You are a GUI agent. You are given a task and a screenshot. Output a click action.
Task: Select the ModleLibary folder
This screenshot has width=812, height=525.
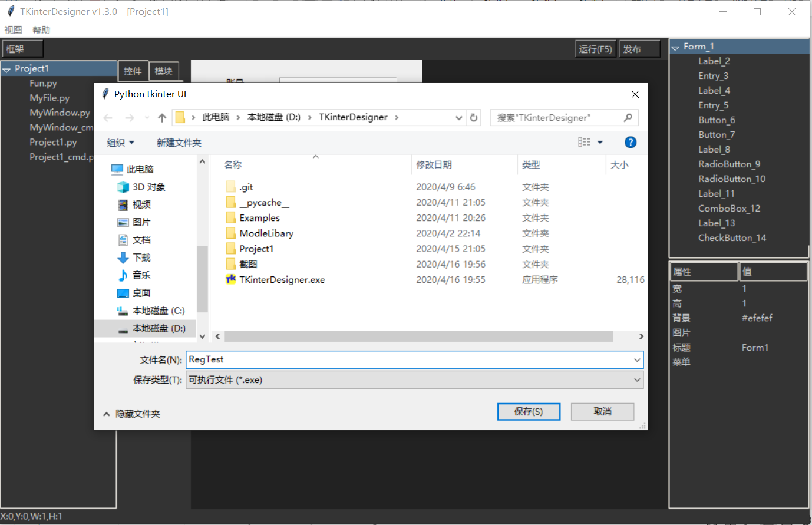259,233
